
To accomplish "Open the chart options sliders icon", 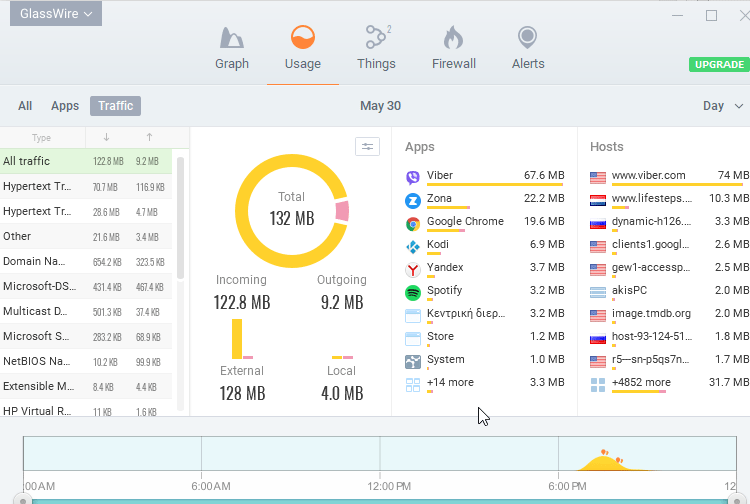I will [367, 146].
